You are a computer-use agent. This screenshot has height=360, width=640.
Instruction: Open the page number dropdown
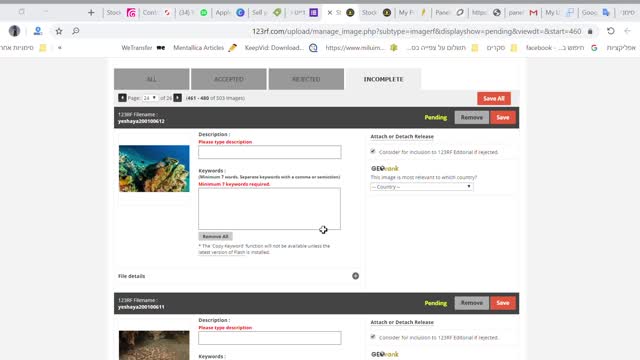pos(150,98)
